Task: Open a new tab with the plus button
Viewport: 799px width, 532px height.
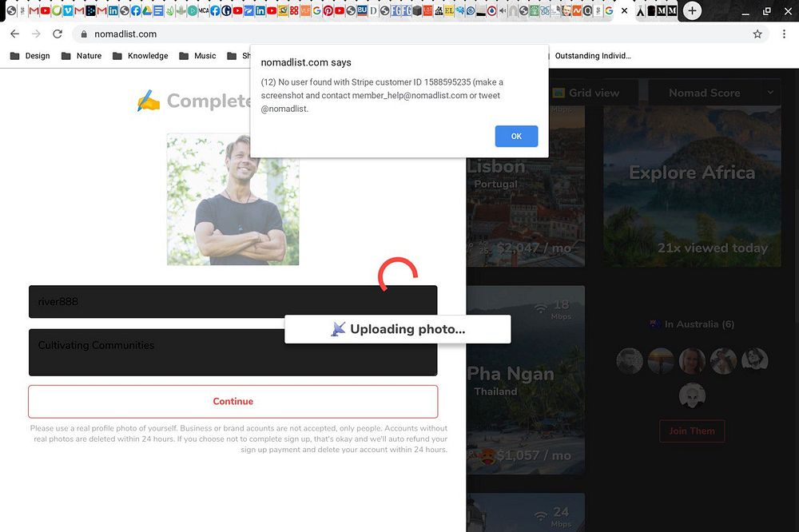Action: click(x=692, y=10)
